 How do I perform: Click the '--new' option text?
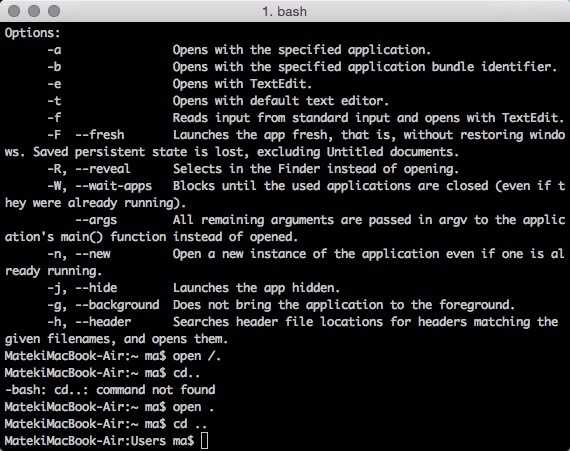point(93,254)
